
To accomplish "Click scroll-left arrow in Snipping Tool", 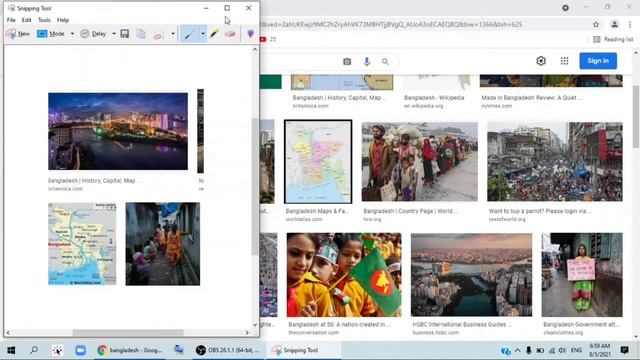I will pos(8,333).
